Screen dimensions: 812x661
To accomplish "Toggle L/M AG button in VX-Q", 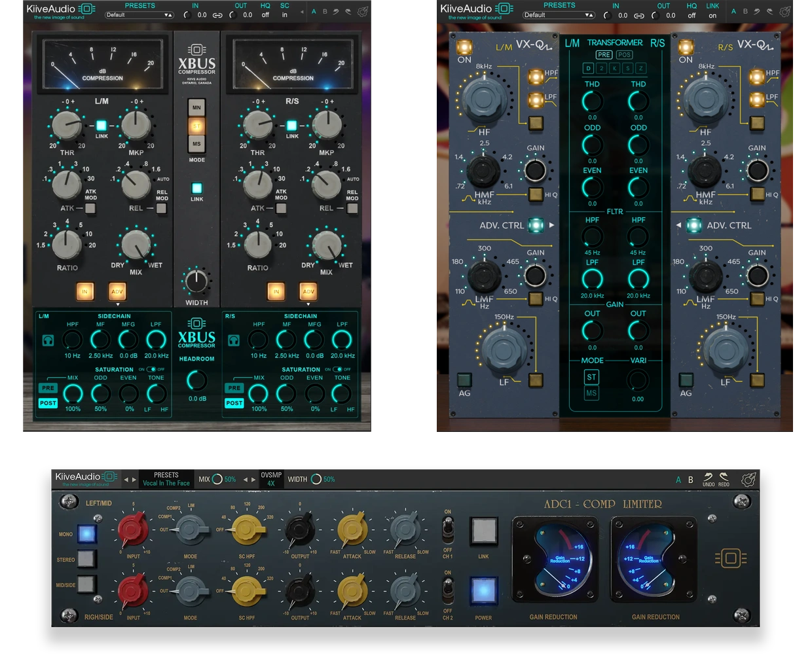I will (x=464, y=380).
